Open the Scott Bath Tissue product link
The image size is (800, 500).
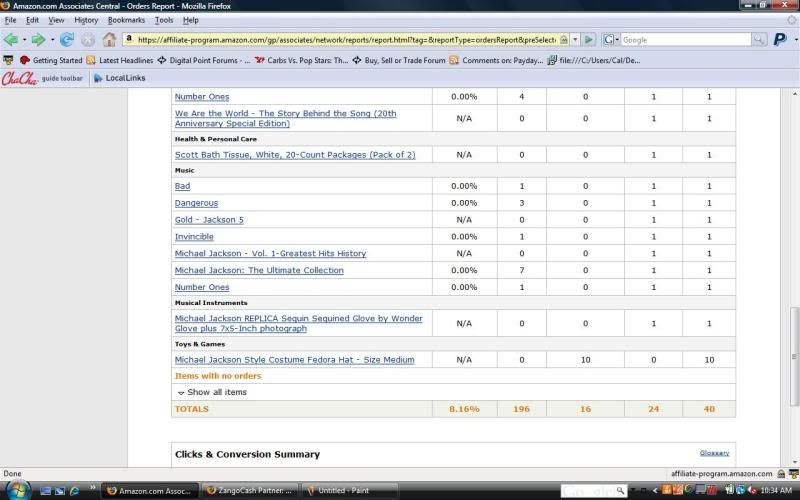(x=295, y=155)
